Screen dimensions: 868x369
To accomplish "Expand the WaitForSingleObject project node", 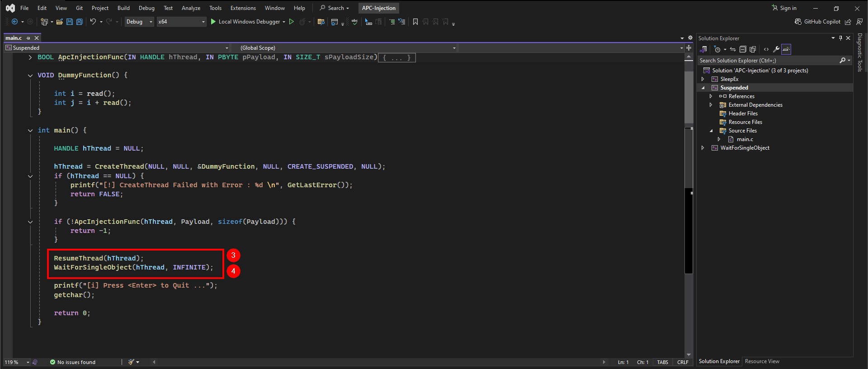I will (703, 148).
